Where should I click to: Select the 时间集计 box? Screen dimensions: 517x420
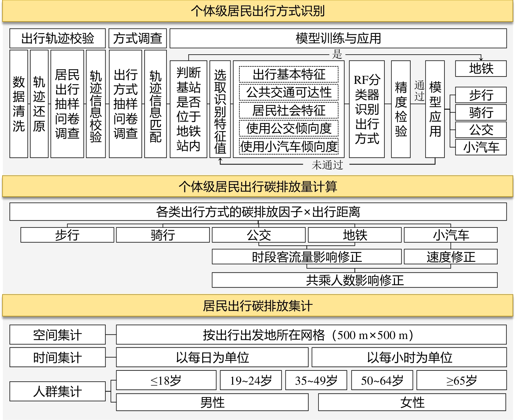(58, 357)
